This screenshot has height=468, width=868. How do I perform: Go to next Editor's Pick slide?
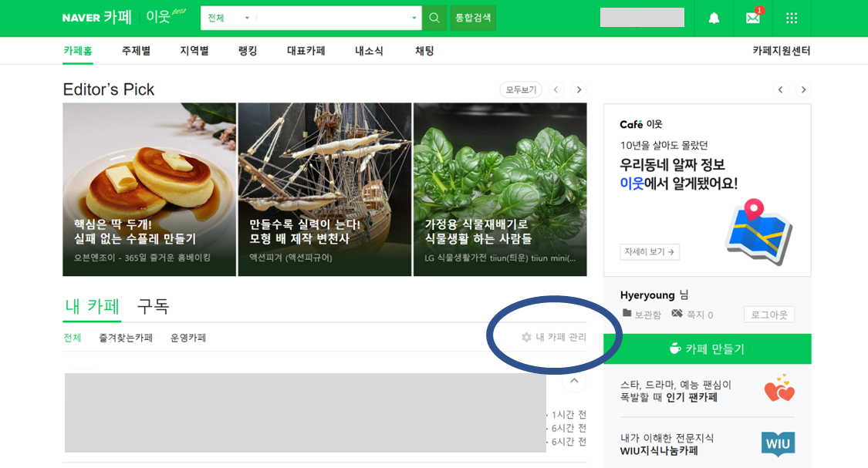(579, 89)
